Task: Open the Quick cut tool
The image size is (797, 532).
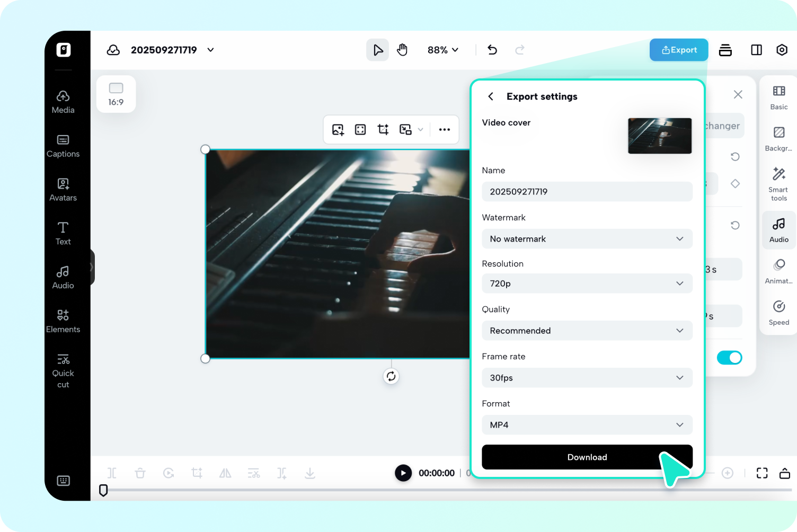Action: 63,370
